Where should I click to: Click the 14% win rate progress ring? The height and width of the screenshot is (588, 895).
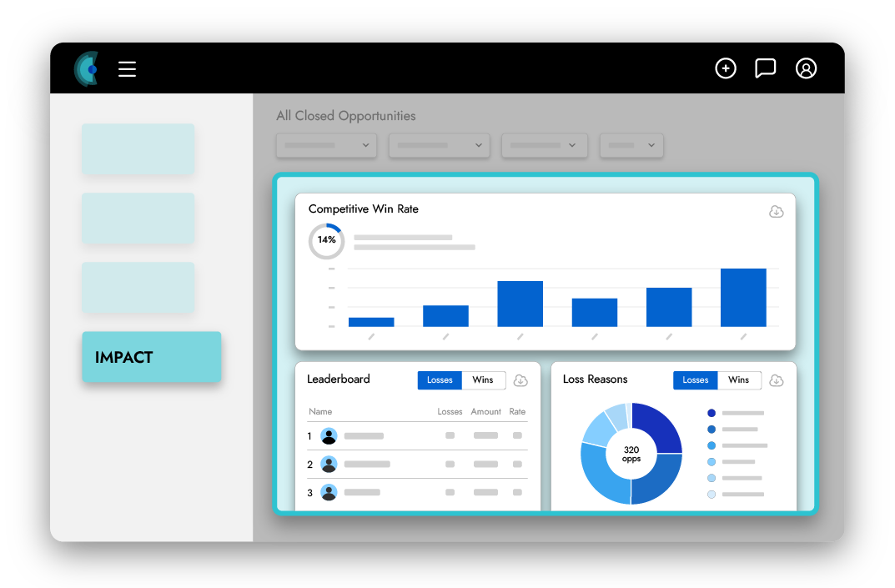[326, 240]
